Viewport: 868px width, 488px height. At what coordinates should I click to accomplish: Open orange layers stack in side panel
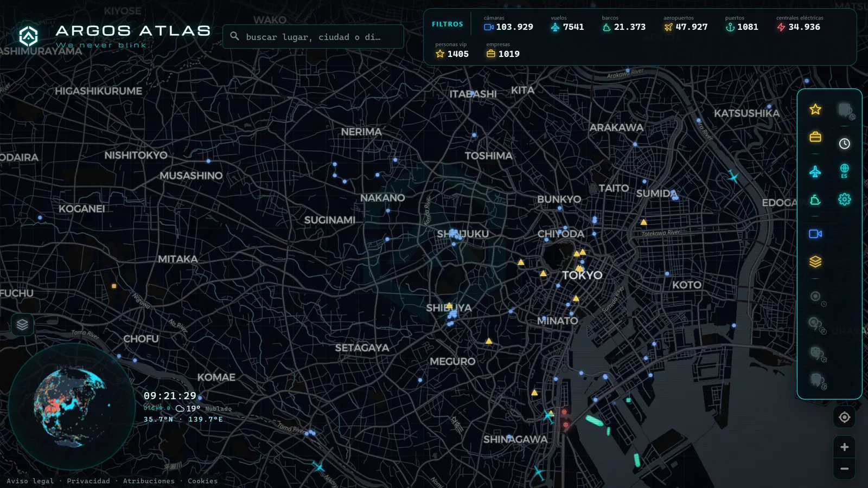point(815,262)
